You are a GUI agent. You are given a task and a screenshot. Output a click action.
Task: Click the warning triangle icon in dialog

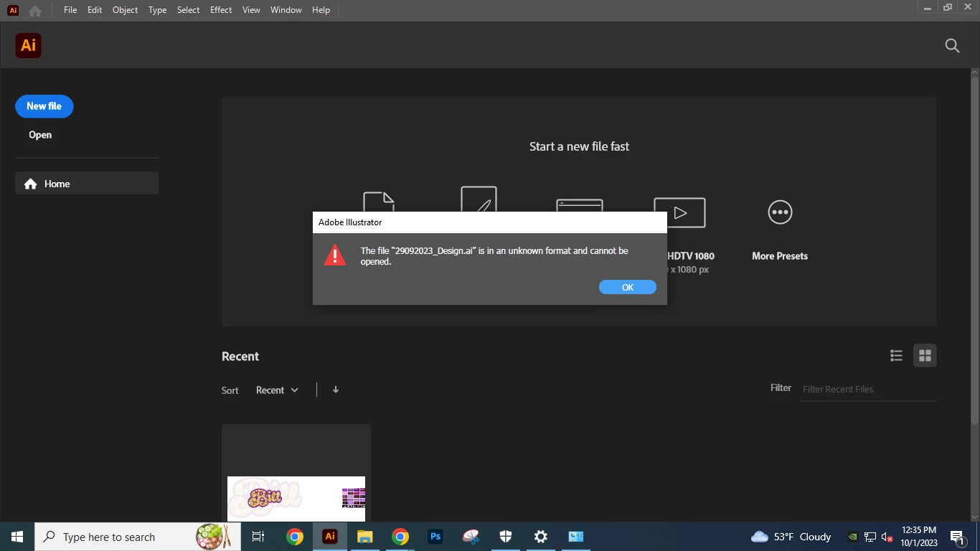click(x=335, y=255)
